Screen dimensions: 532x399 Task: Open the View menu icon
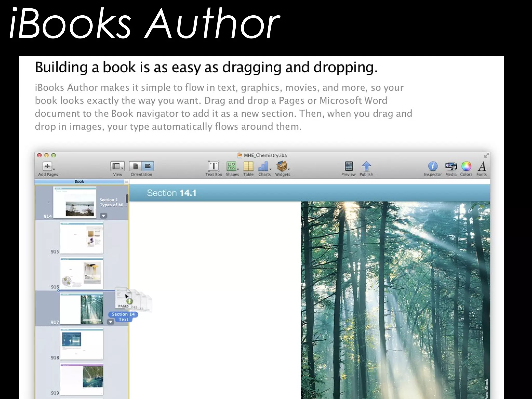[x=117, y=166]
